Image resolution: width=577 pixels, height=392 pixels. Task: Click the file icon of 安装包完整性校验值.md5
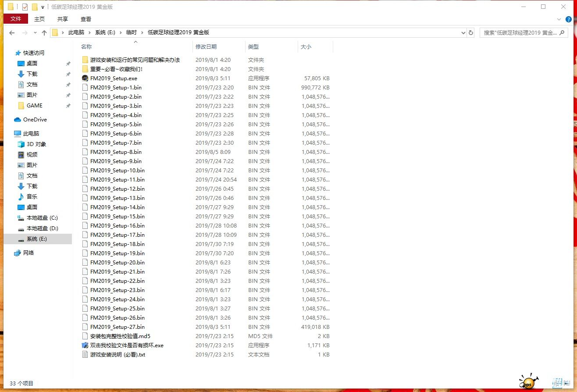pos(85,336)
